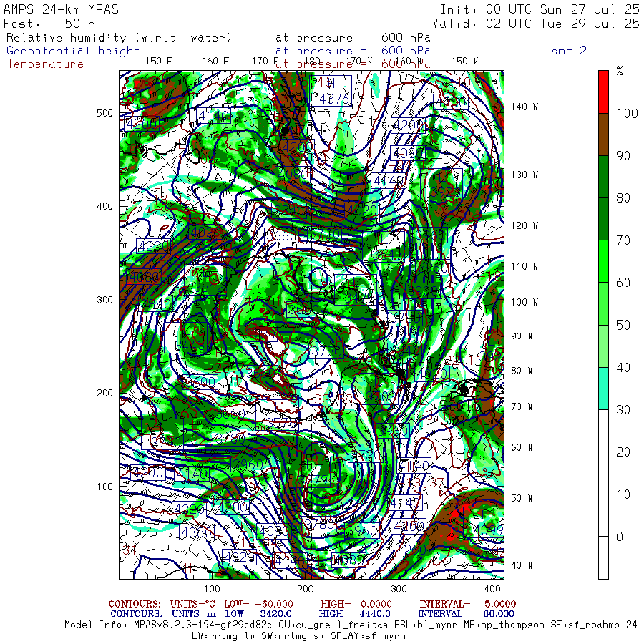Click the '120 W' longitude label
The width and height of the screenshot is (644, 644).
point(524,226)
